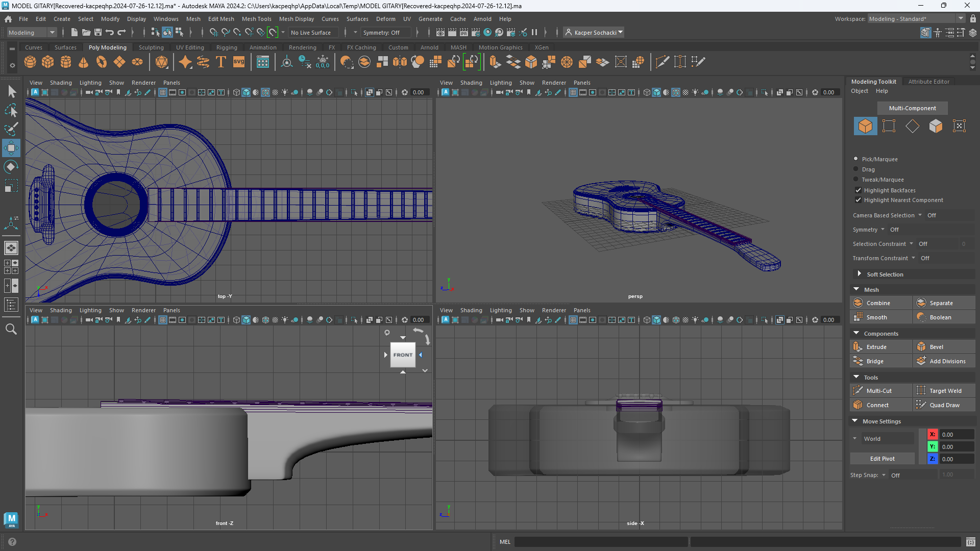The height and width of the screenshot is (551, 980).
Task: Choose the Move tool in toolbox
Action: coord(11,148)
